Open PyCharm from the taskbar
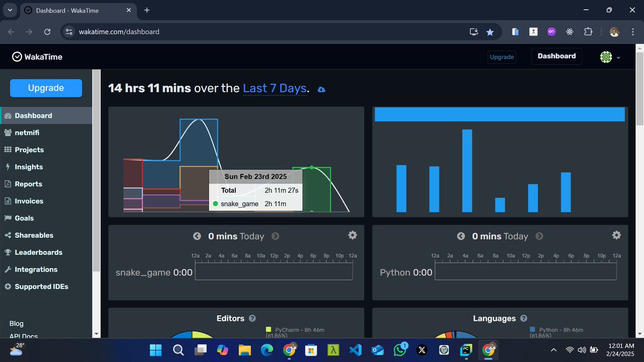 (x=466, y=350)
